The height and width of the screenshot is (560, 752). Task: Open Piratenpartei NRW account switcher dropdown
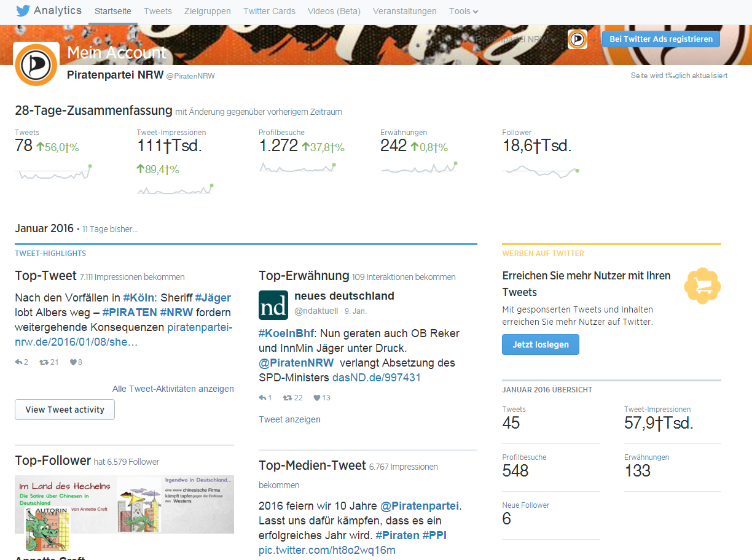[515, 39]
